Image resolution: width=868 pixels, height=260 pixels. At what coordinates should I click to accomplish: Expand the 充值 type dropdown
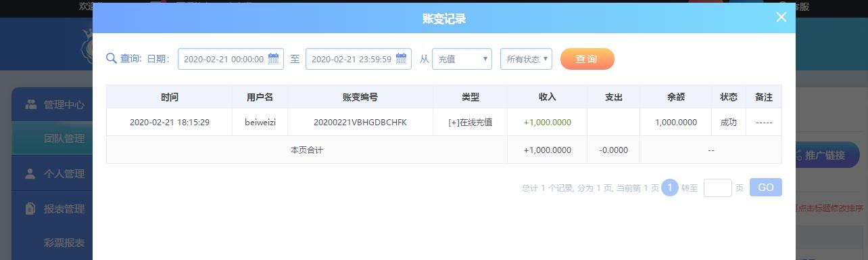coord(462,59)
